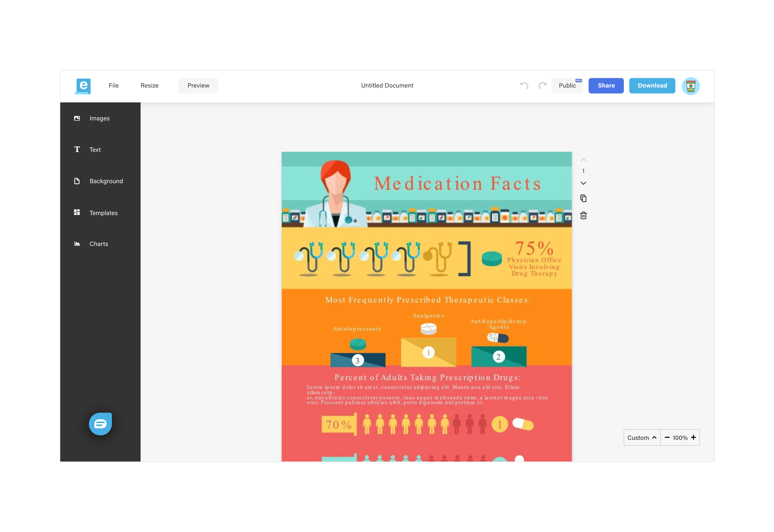Select the blue podium numbered 3
Viewport: 774px width, 532px height.
pyautogui.click(x=358, y=360)
